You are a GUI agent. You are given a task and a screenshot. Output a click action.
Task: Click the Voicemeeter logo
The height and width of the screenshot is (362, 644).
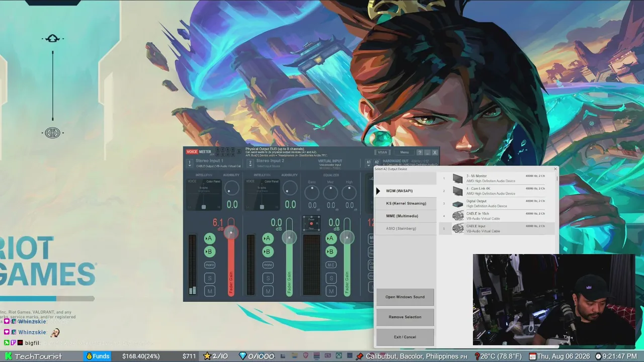point(199,152)
